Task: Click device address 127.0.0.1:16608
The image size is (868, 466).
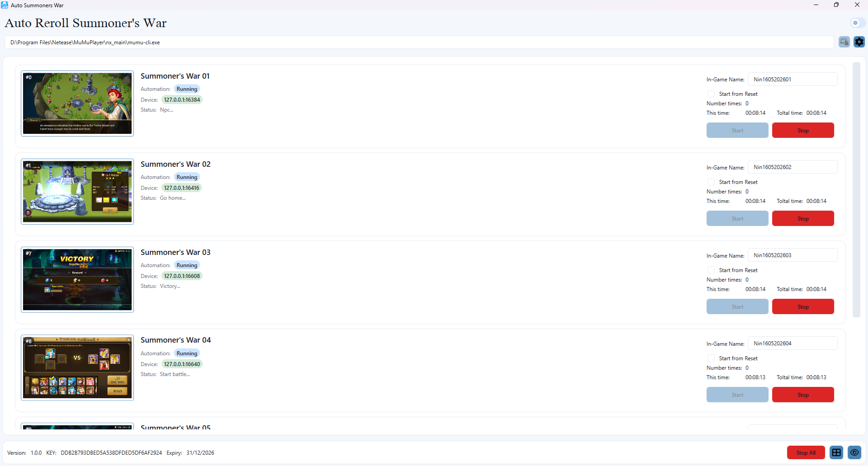Action: click(182, 276)
